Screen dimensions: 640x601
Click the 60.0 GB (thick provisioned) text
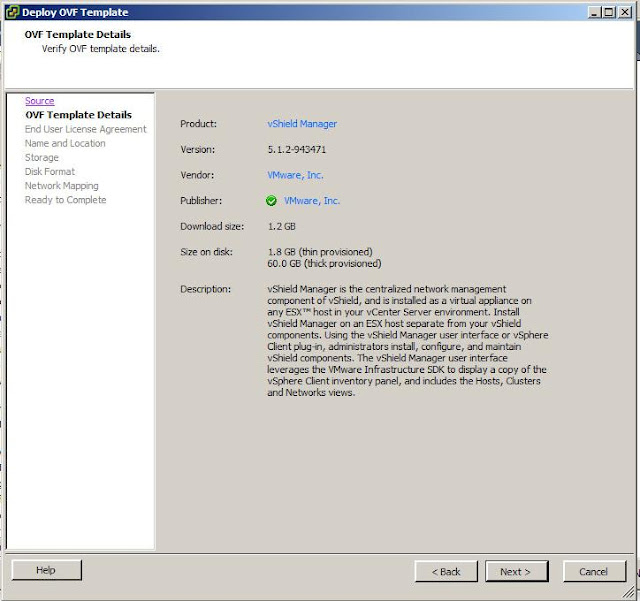click(x=324, y=264)
